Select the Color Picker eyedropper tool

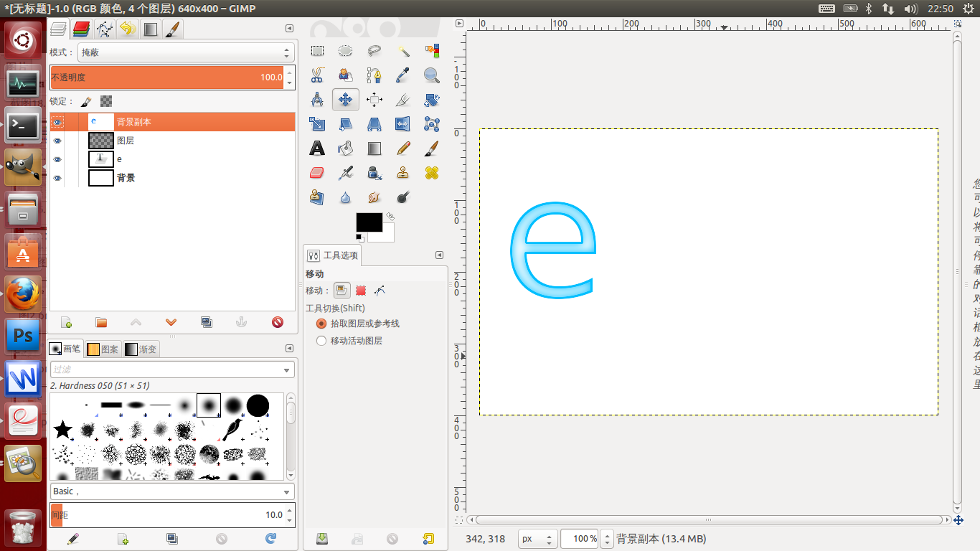pyautogui.click(x=403, y=75)
